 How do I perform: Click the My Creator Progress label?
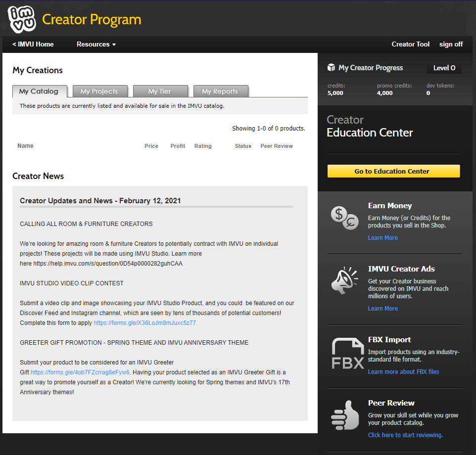pyautogui.click(x=371, y=68)
